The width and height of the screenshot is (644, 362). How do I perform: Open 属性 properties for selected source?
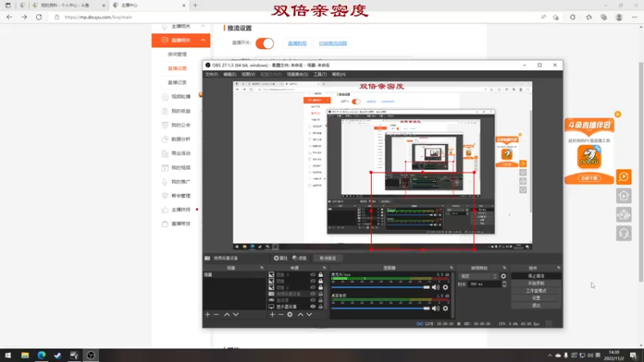point(281,258)
